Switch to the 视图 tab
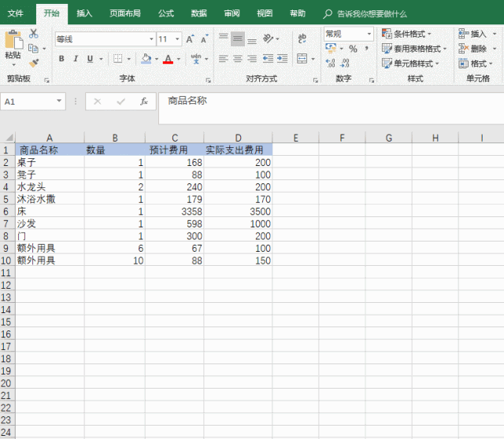Viewport: 504px width, 439px height. [265, 13]
